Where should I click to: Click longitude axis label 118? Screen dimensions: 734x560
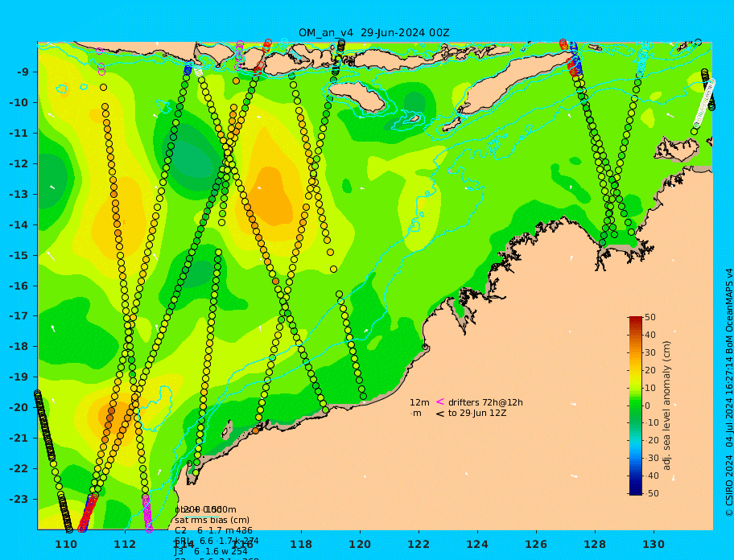301,544
